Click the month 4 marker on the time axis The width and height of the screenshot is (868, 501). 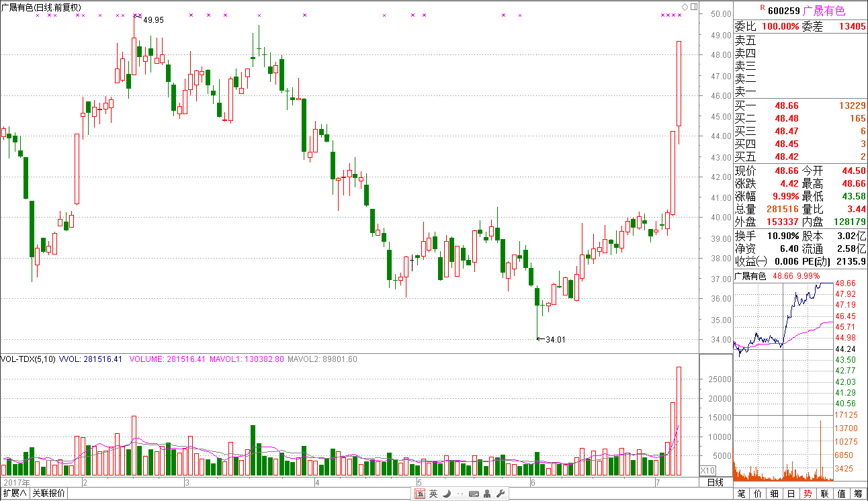pos(316,482)
